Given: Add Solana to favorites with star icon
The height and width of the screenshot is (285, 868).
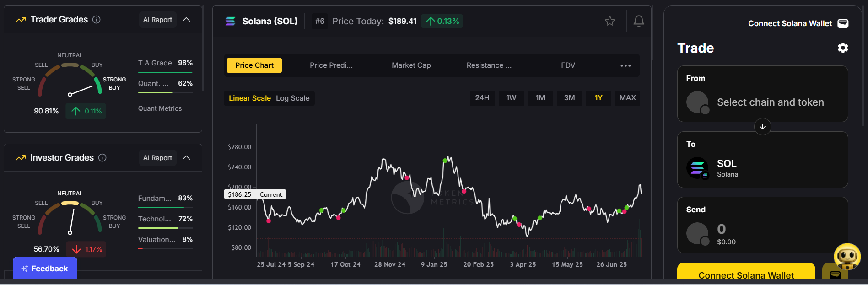Looking at the screenshot, I should coord(610,21).
